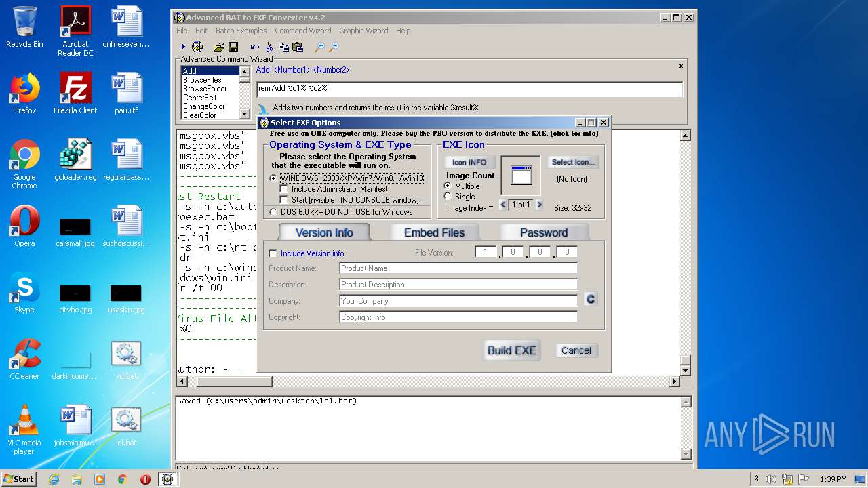Open the File menu
Viewport: 868px width, 488px height.
pyautogui.click(x=182, y=30)
